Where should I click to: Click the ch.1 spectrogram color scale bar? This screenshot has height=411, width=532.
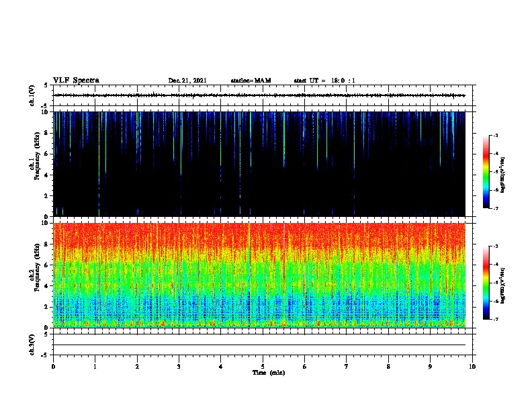[486, 172]
